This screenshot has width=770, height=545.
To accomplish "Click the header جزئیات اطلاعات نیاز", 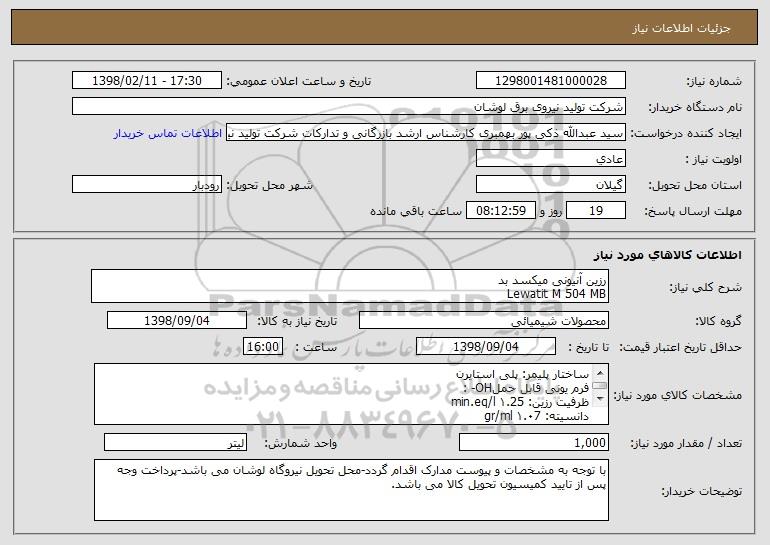I will pos(681,28).
